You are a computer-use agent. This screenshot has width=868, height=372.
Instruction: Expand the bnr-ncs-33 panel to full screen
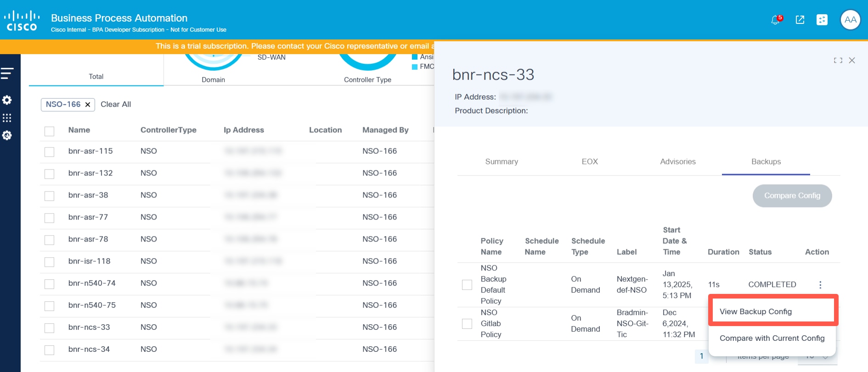(x=838, y=60)
